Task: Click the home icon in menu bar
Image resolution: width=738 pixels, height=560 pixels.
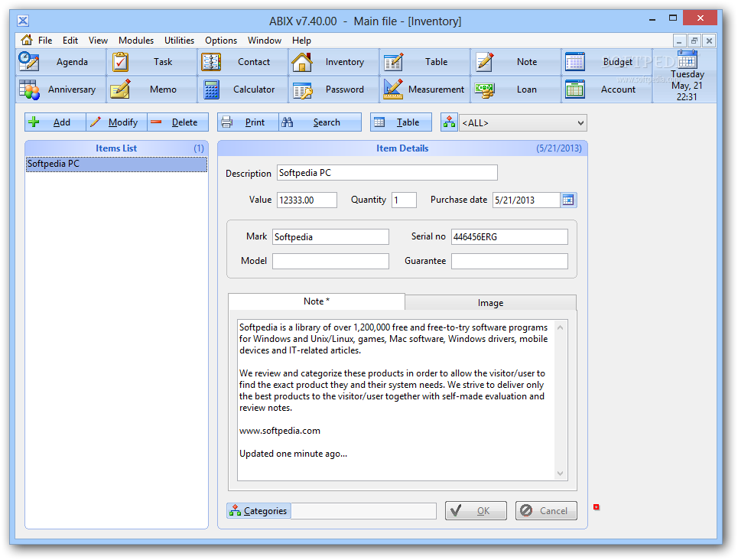Action: [27, 40]
